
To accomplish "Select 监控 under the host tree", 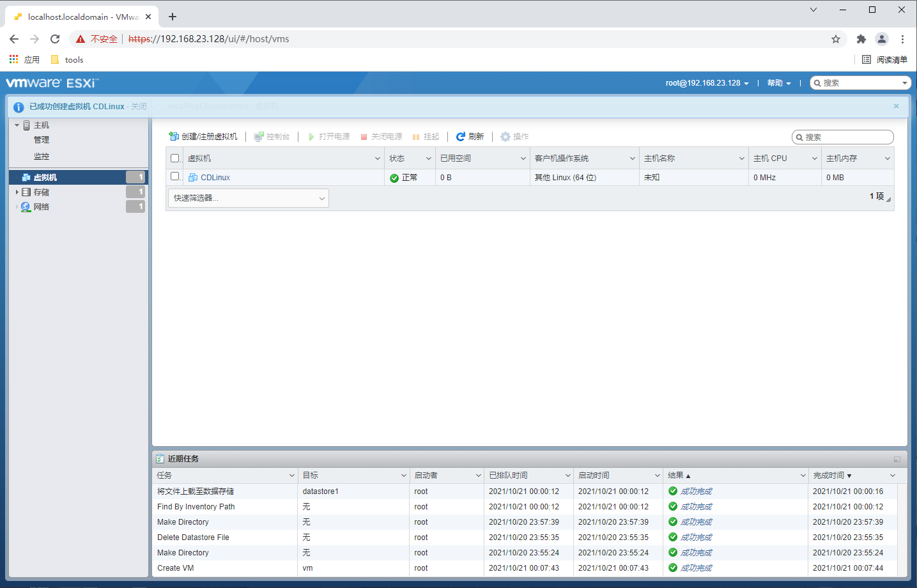I will pos(42,157).
